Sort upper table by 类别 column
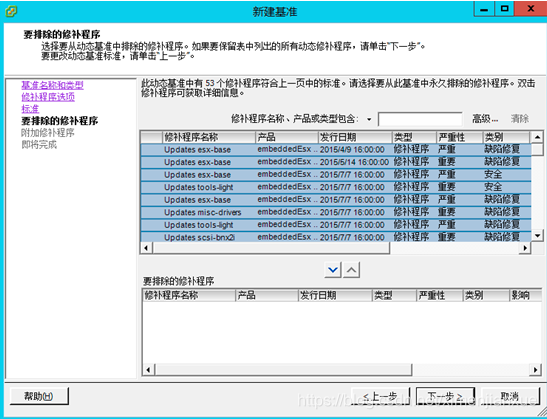The height and width of the screenshot is (419, 547). (x=506, y=137)
